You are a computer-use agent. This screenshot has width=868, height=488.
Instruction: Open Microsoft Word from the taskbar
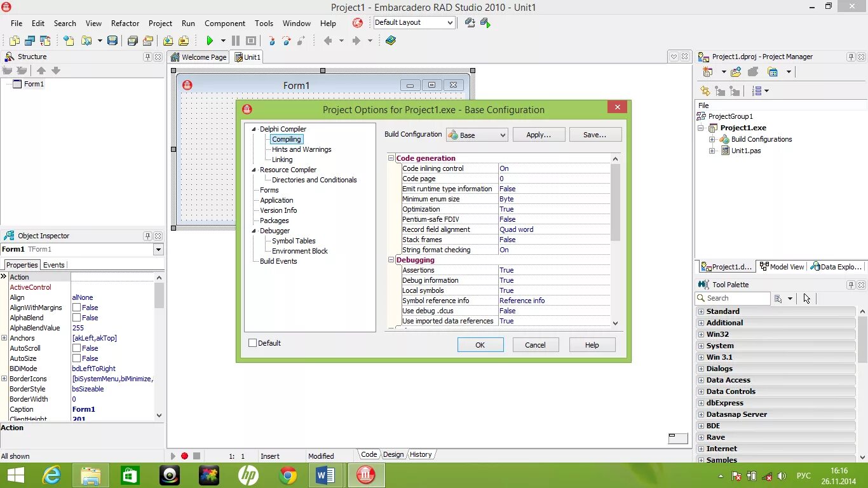click(x=325, y=475)
